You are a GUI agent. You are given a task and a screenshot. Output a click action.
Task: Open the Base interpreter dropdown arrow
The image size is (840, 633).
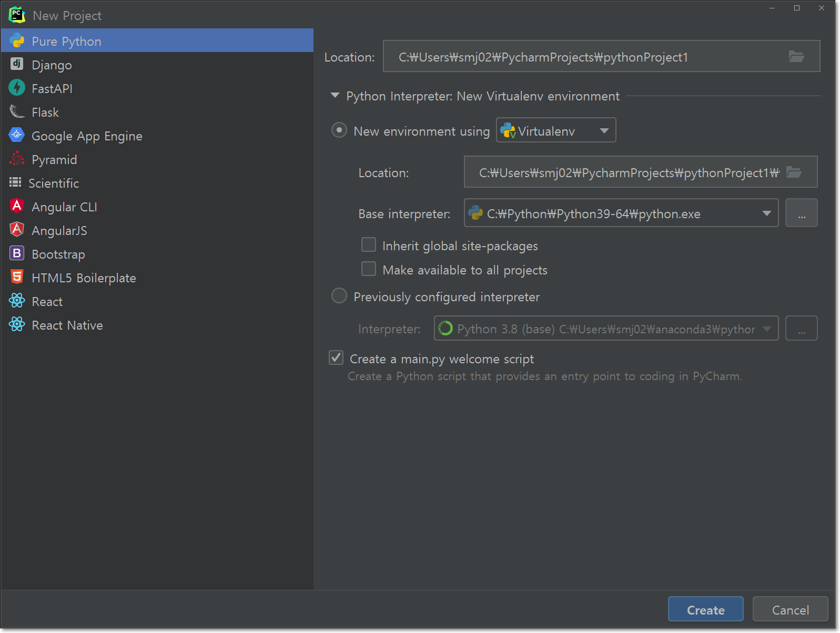click(767, 213)
